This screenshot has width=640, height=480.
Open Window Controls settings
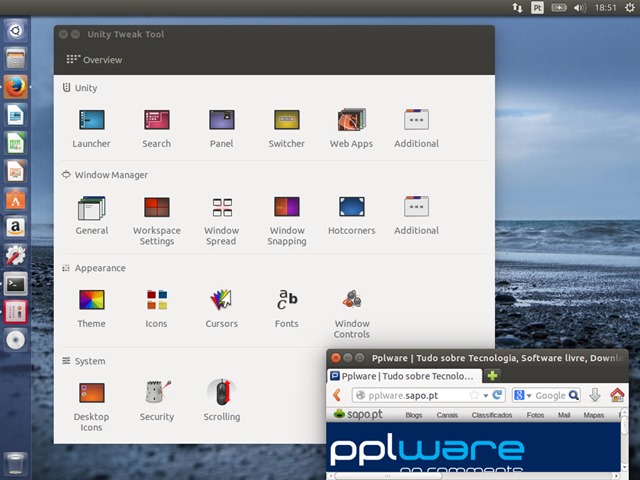point(352,314)
